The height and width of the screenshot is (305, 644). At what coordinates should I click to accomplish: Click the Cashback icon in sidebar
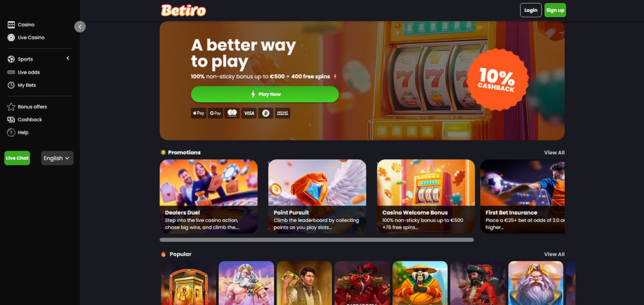coord(11,120)
